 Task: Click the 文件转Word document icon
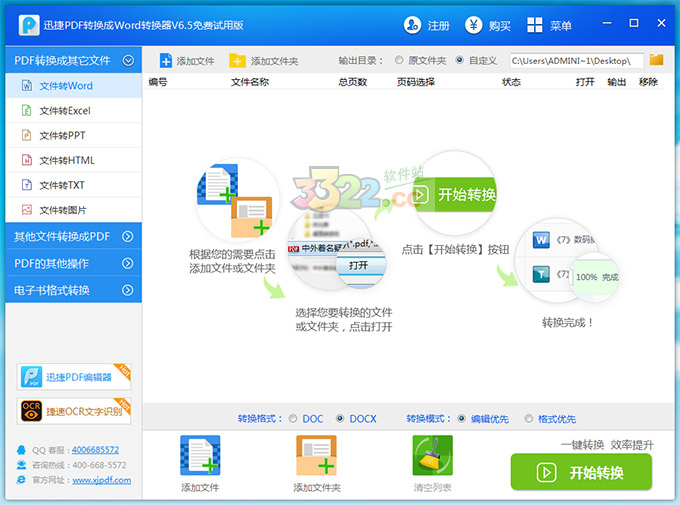click(27, 85)
